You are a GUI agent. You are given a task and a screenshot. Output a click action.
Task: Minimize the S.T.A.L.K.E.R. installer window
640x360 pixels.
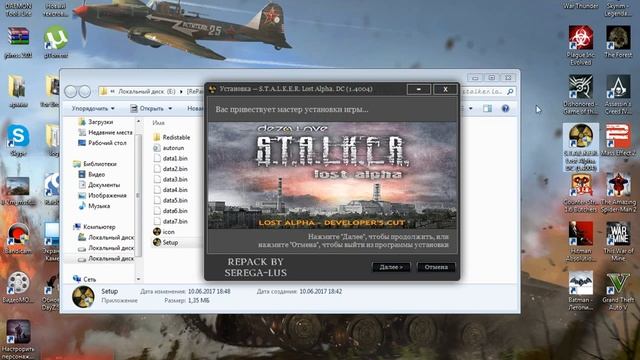tap(418, 89)
